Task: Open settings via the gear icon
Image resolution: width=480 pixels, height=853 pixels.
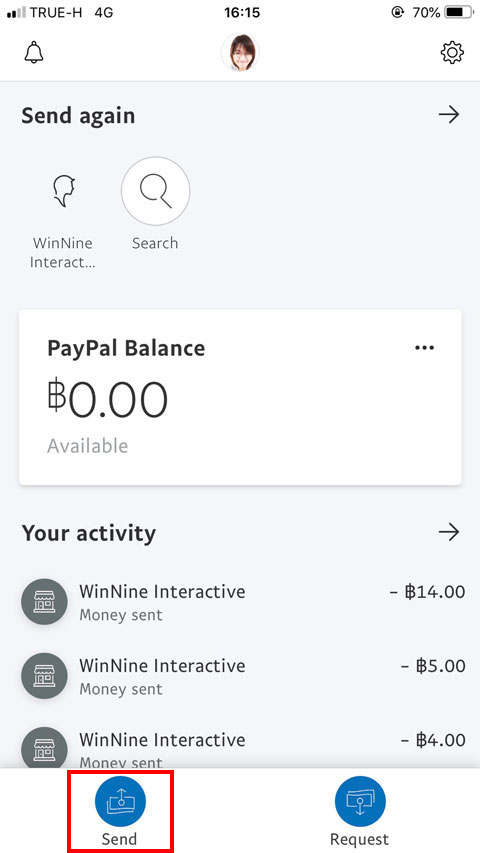Action: coord(452,53)
